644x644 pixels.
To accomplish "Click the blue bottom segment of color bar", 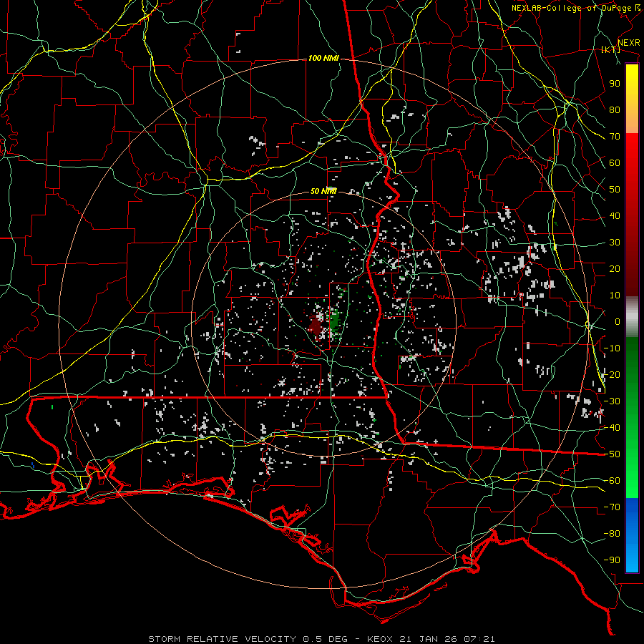I will coord(632,535).
